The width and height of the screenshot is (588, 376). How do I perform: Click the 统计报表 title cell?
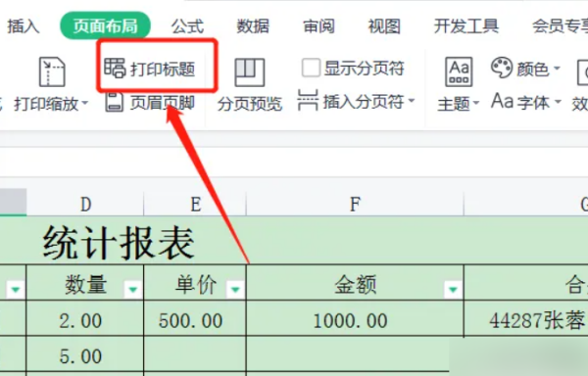tap(119, 243)
